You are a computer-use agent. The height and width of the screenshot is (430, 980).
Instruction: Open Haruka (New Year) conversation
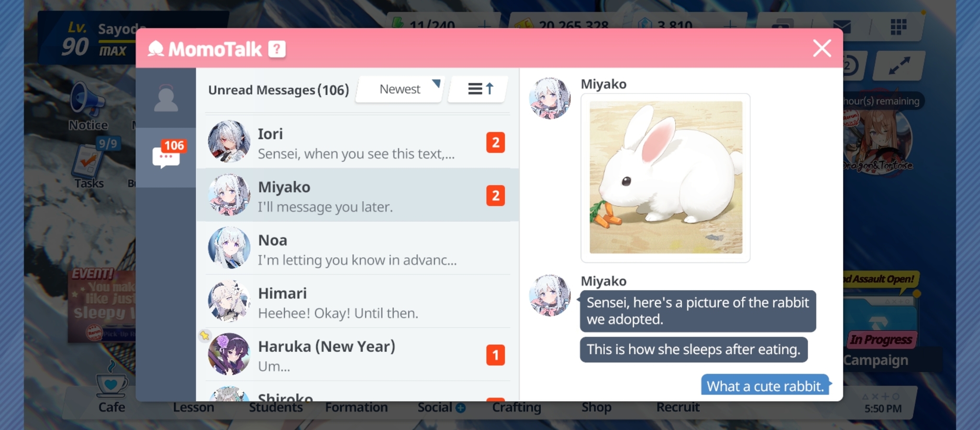point(358,354)
